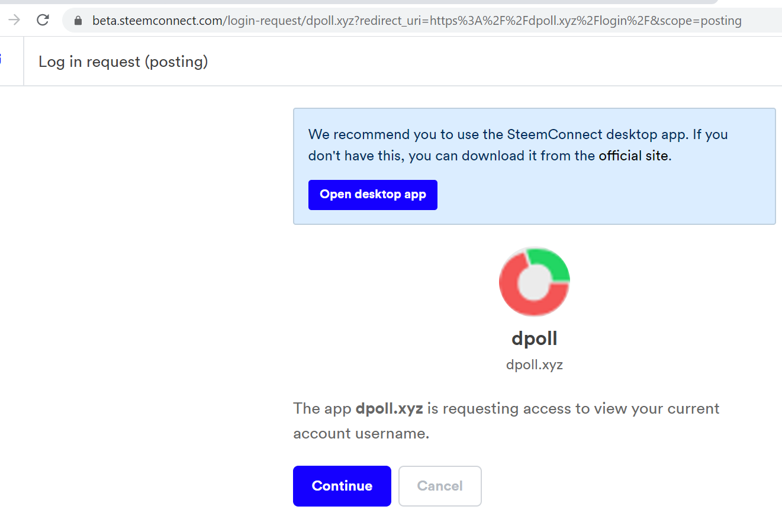The image size is (782, 532).
Task: Follow the "official site" link
Action: click(x=633, y=156)
